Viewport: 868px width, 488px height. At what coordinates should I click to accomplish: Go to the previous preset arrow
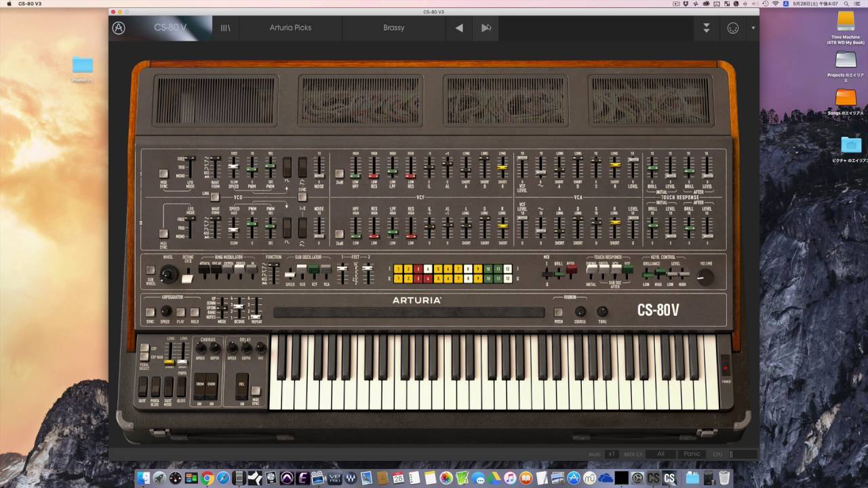point(459,28)
